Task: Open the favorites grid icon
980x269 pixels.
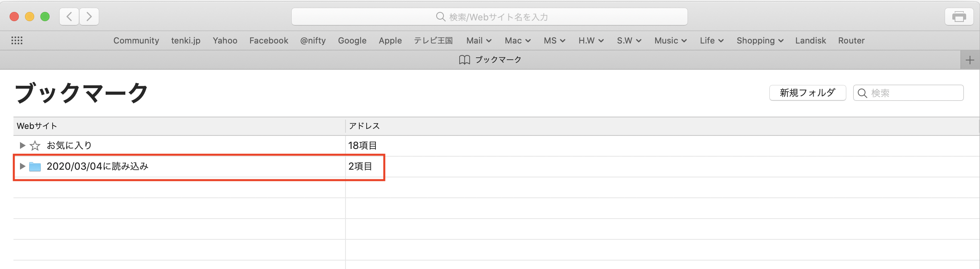Action: [17, 40]
